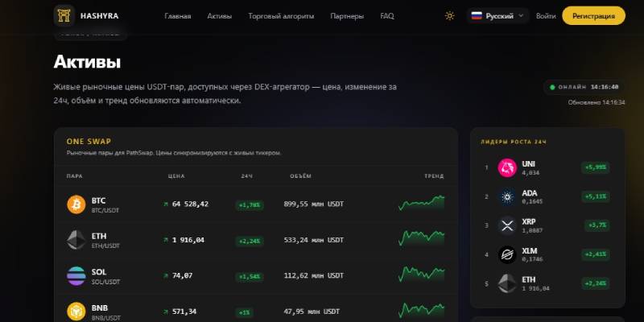Viewport: 644px width, 322px height.
Task: Click the ADA +5,11% badge
Action: coord(596,196)
